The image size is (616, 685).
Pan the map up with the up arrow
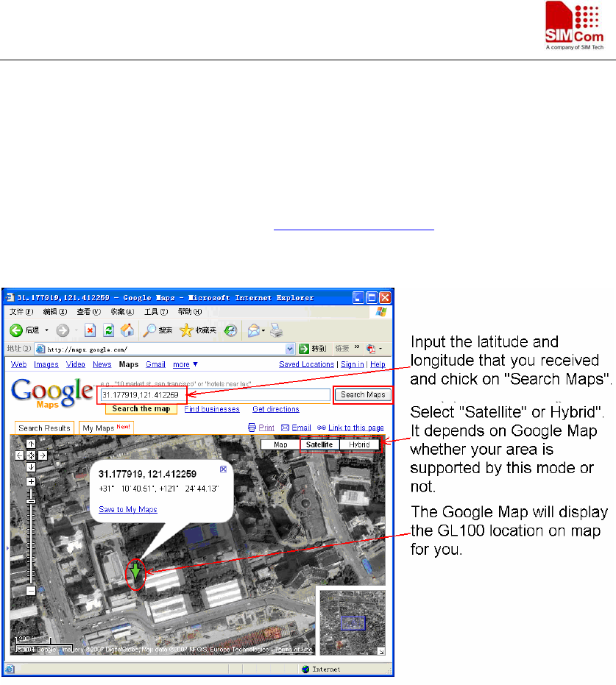pyautogui.click(x=31, y=444)
